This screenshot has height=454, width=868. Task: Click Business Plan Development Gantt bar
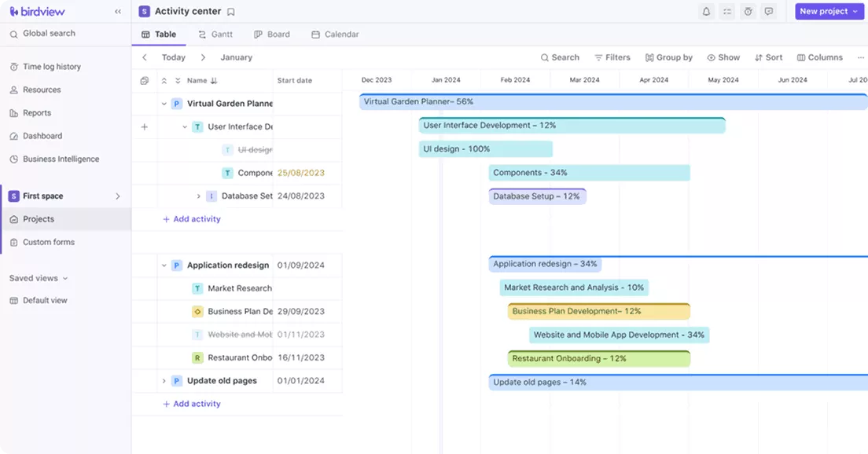[x=599, y=311]
